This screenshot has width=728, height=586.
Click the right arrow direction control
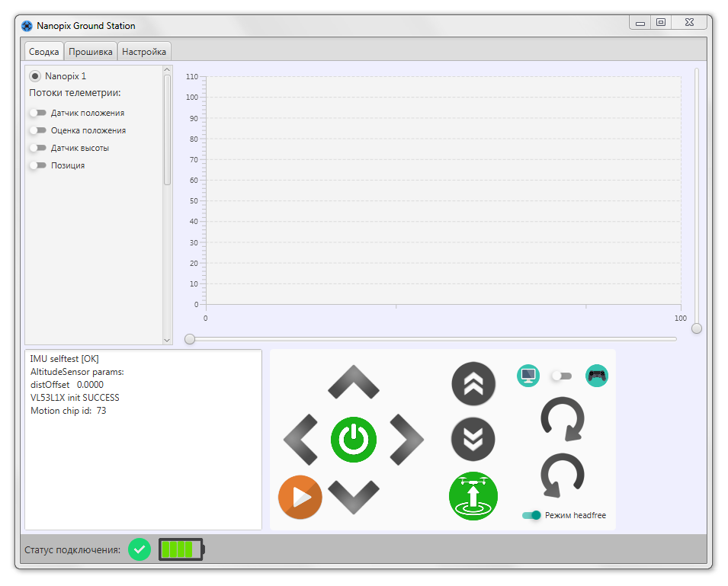tap(407, 440)
